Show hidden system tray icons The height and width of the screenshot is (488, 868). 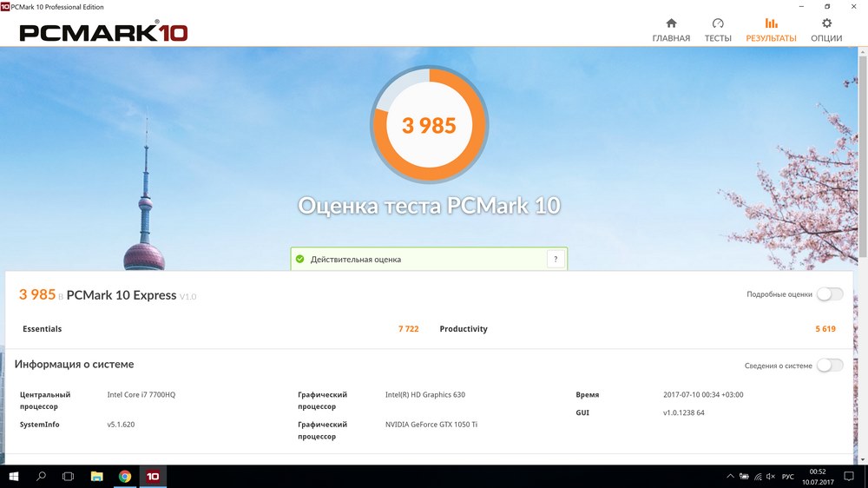point(730,477)
